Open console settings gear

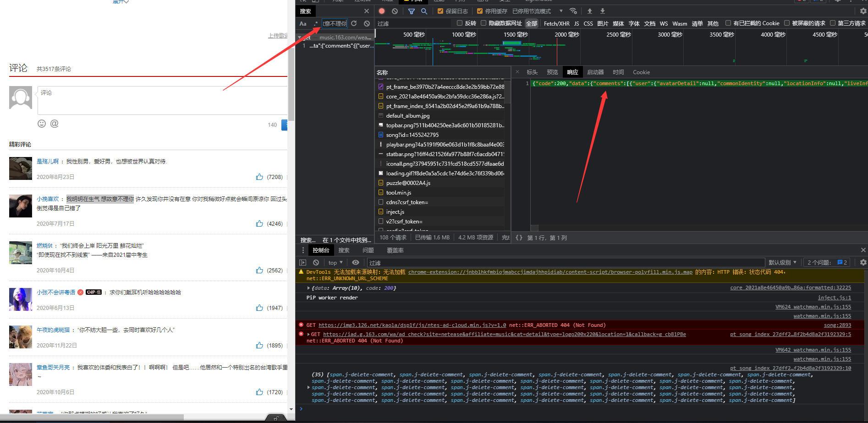point(863,262)
